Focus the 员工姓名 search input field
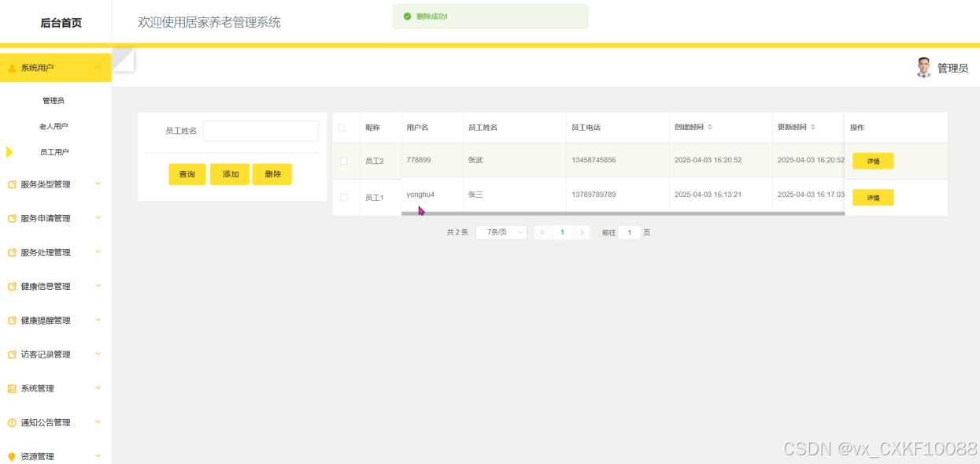980x464 pixels. (261, 131)
